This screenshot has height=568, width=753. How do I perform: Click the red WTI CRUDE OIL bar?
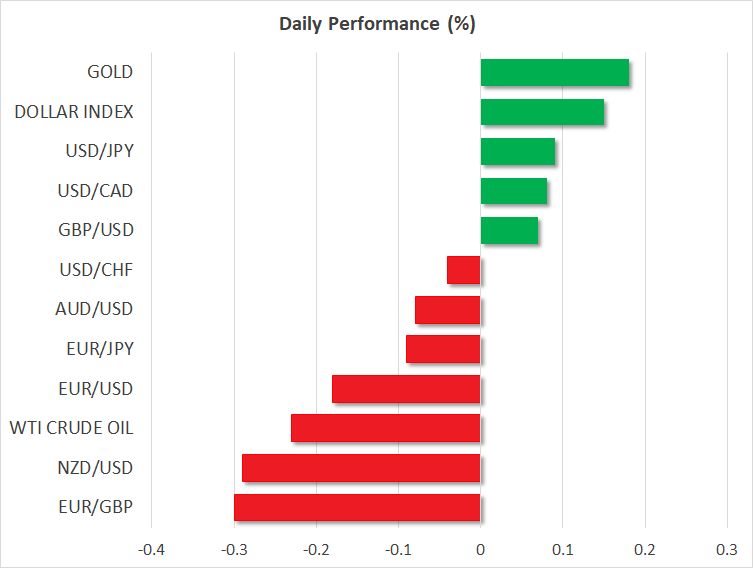click(x=386, y=428)
